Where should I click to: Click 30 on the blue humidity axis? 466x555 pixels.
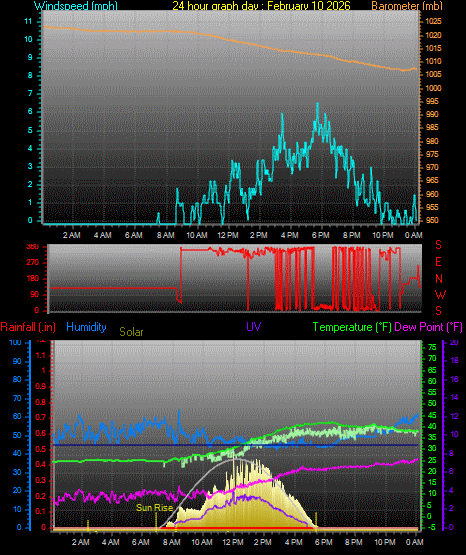coord(17,472)
